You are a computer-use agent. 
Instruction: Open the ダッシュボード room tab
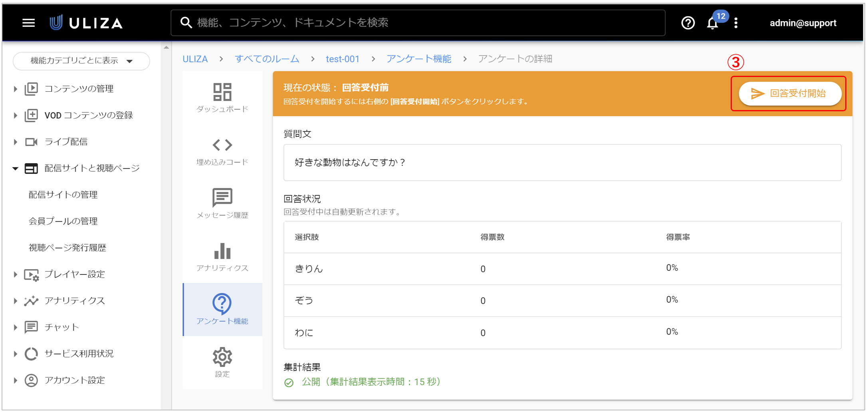pyautogui.click(x=222, y=98)
